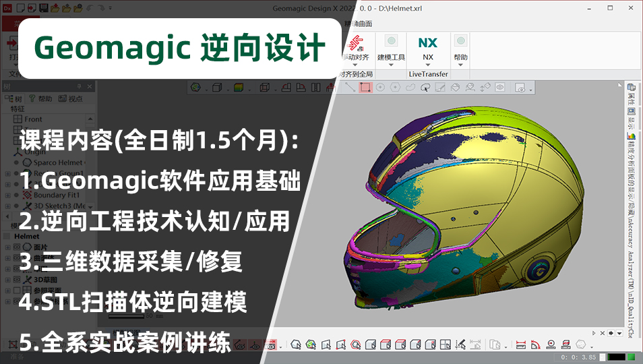The height and width of the screenshot is (364, 643).
Task: Select the Polygon selection mode
Action: click(396, 88)
